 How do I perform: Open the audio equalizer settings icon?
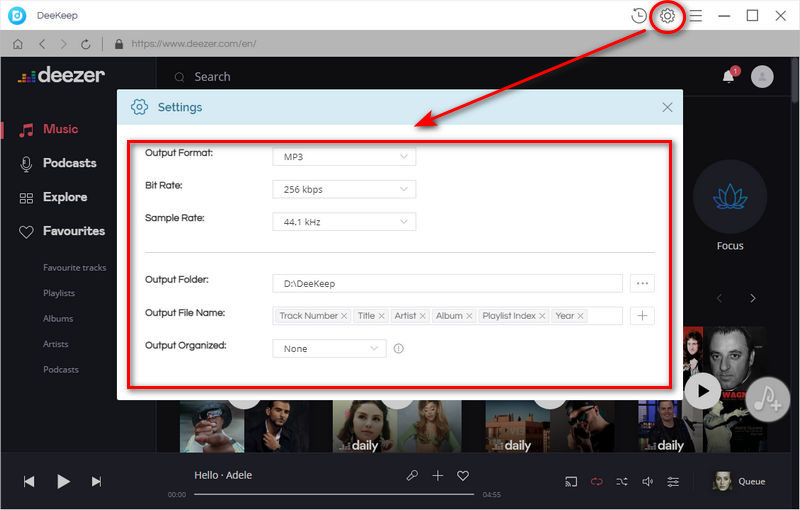(673, 481)
